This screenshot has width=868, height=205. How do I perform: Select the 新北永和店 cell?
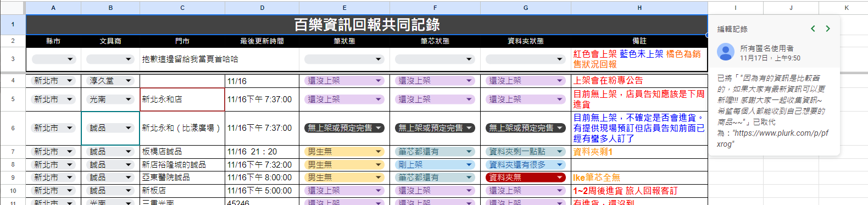(x=182, y=99)
